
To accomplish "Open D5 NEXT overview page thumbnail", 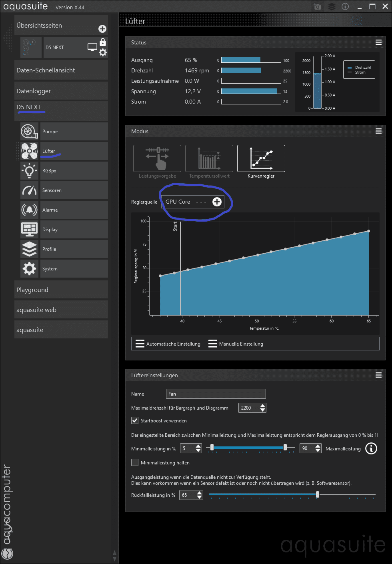I will coord(31,47).
